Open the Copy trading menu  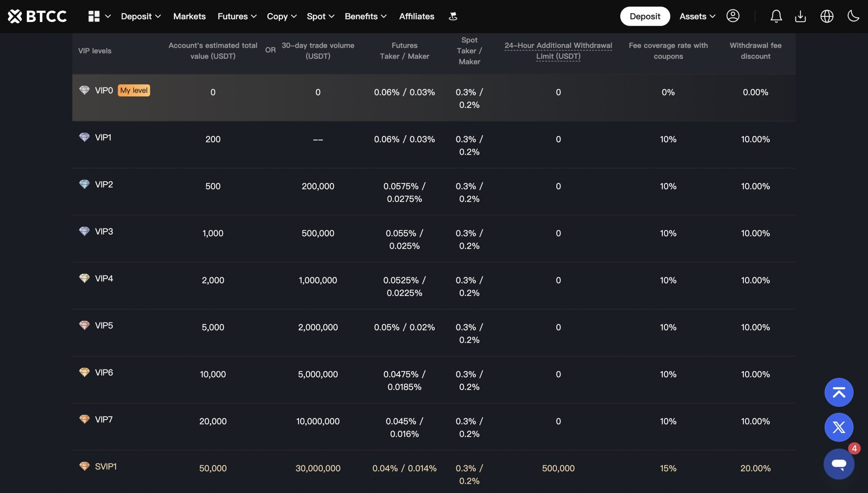click(281, 16)
